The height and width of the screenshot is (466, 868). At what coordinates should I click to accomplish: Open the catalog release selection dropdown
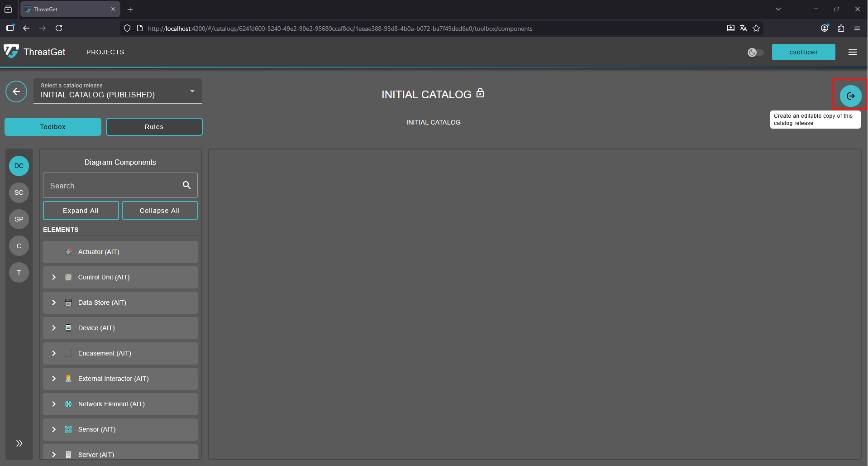[191, 91]
